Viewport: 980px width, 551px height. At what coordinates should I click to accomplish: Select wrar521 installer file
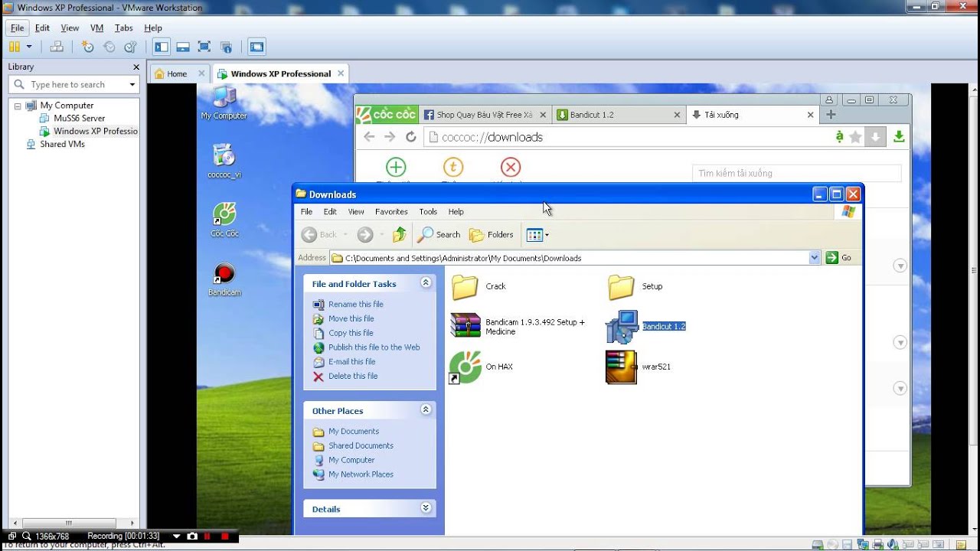(638, 367)
